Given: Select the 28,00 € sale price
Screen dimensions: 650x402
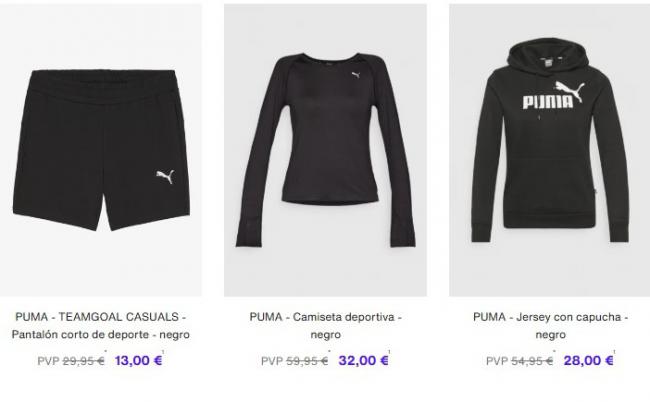Looking at the screenshot, I should pos(588,361).
